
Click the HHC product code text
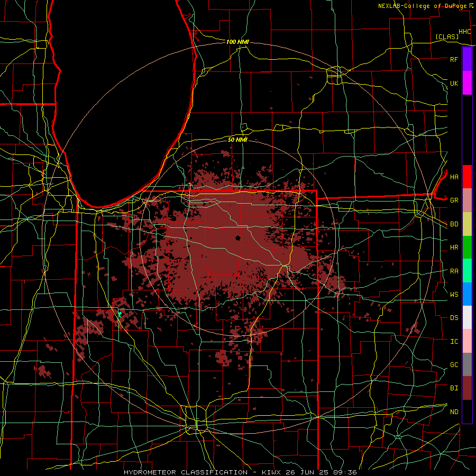tap(464, 32)
